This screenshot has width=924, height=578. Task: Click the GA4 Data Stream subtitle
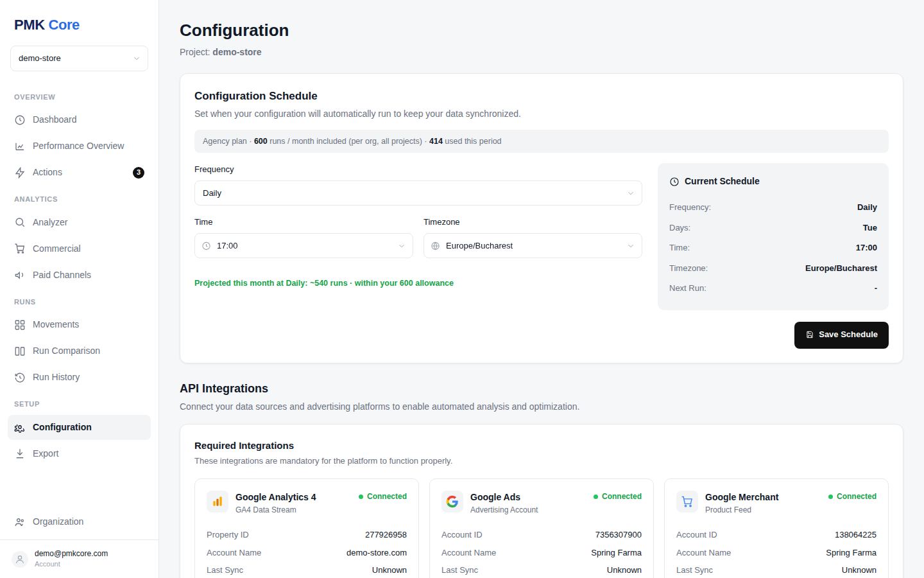[266, 510]
